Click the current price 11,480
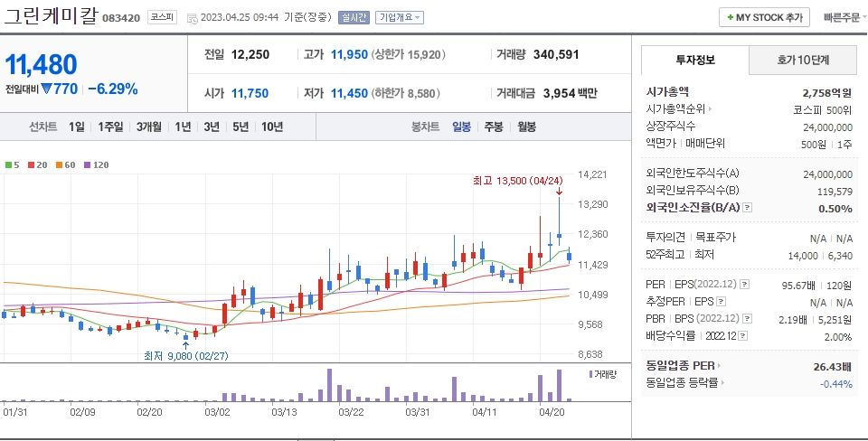Screen dimensions: 868x441 coord(41,65)
